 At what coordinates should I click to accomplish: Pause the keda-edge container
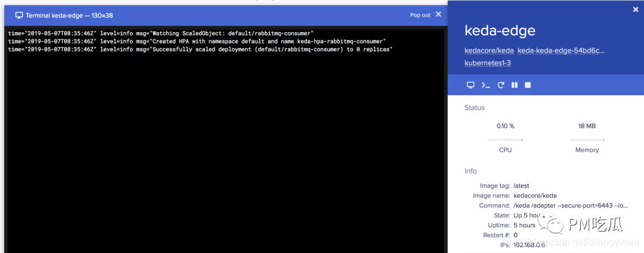tap(514, 85)
